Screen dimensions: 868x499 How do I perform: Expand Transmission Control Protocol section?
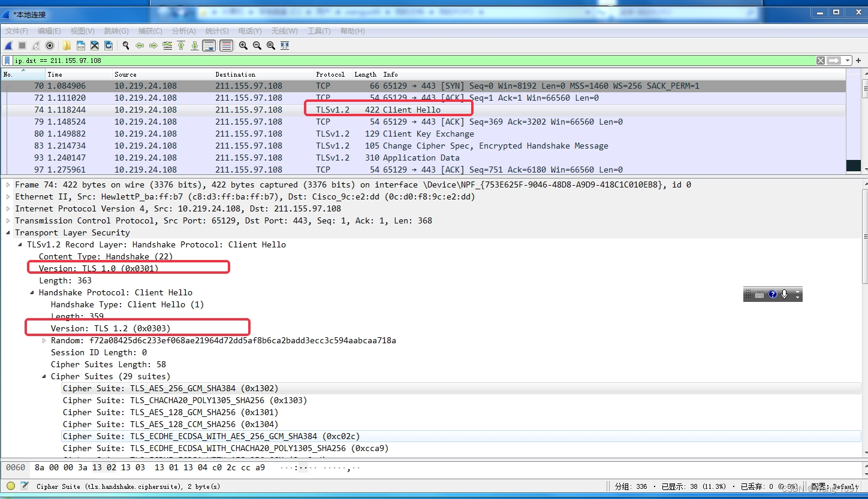coord(8,220)
